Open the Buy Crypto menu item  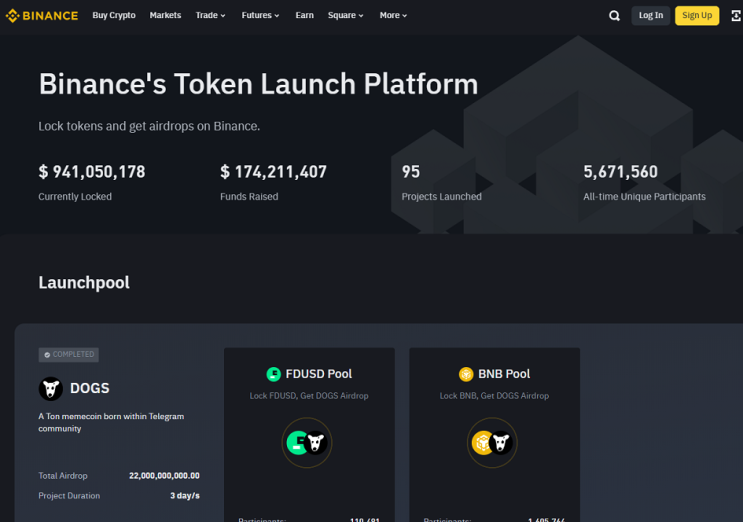click(x=114, y=16)
